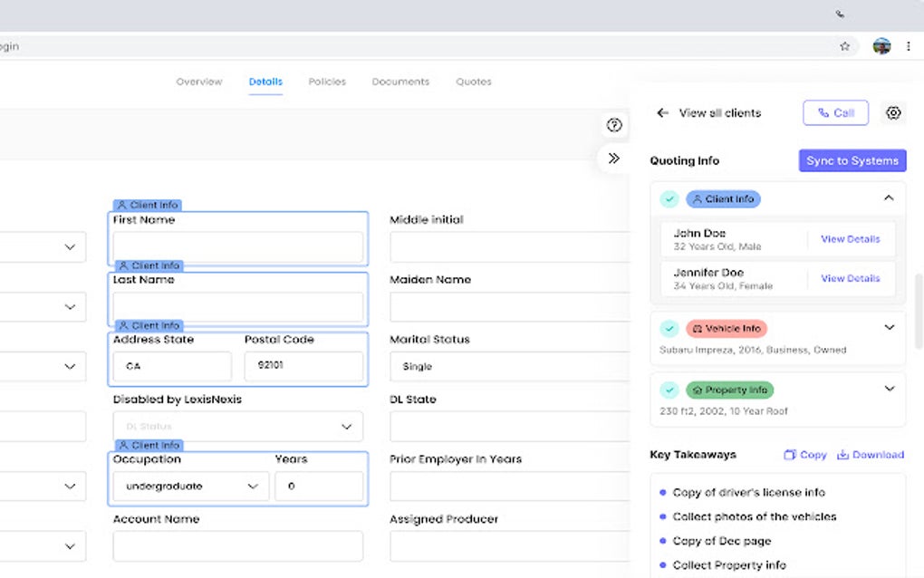The height and width of the screenshot is (578, 924).
Task: Click the help question mark icon
Action: 614,125
